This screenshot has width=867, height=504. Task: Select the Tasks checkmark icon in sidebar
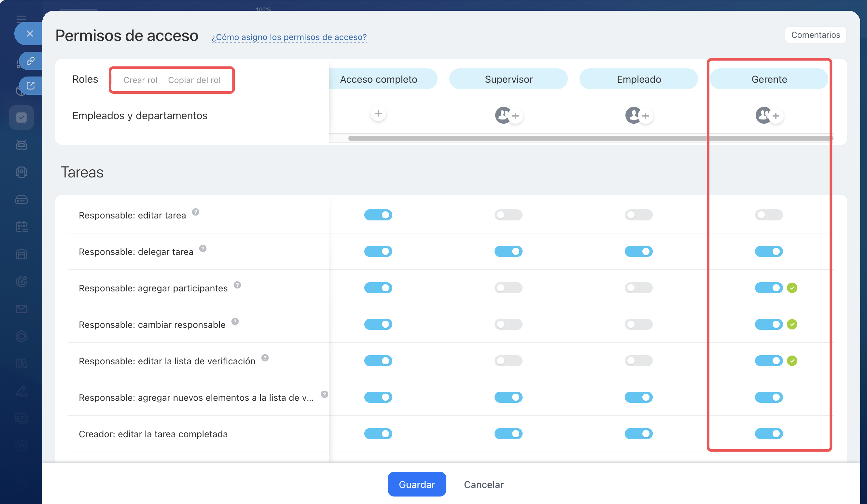tap(21, 117)
